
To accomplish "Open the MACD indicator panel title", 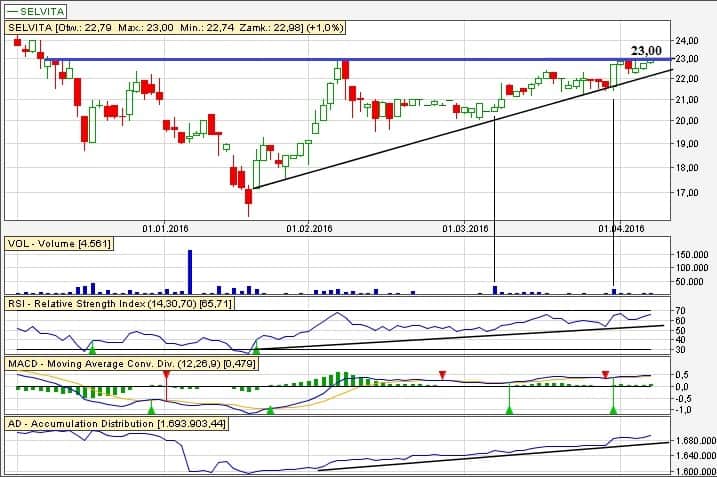I will click(x=127, y=361).
